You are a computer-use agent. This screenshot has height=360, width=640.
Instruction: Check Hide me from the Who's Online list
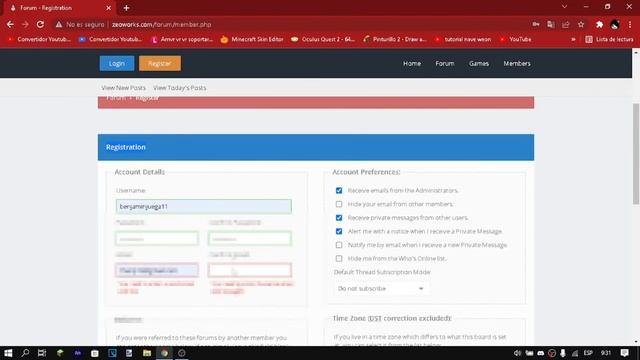click(339, 258)
